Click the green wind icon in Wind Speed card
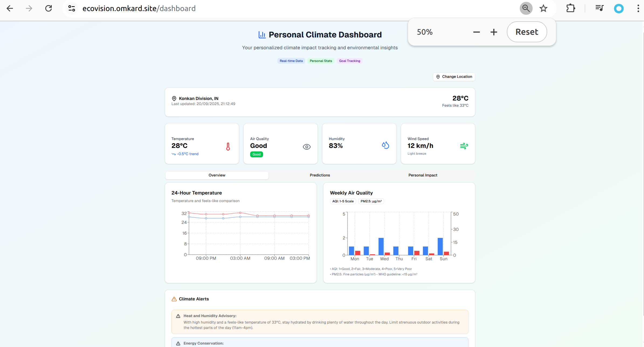 464,146
